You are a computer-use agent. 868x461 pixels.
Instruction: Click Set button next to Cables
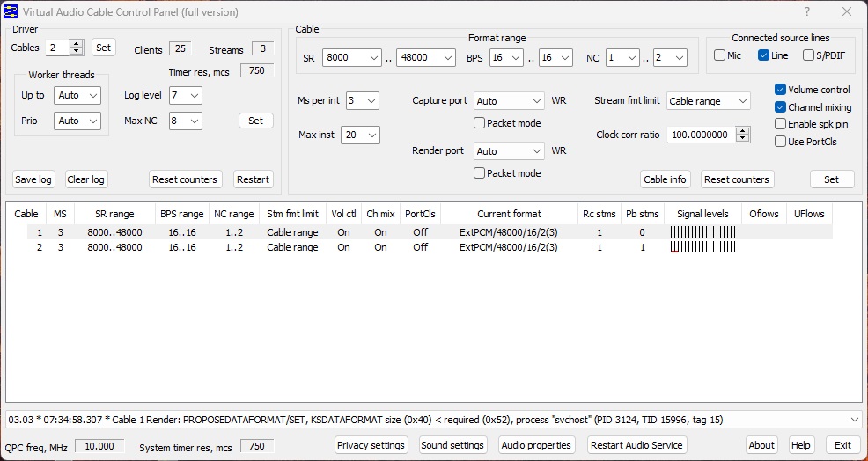tap(104, 48)
